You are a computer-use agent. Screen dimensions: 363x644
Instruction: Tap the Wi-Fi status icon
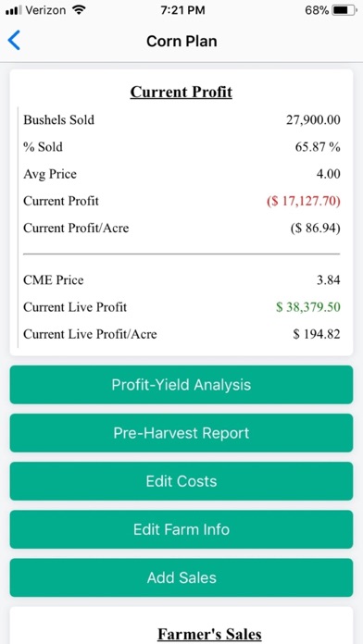(x=78, y=10)
